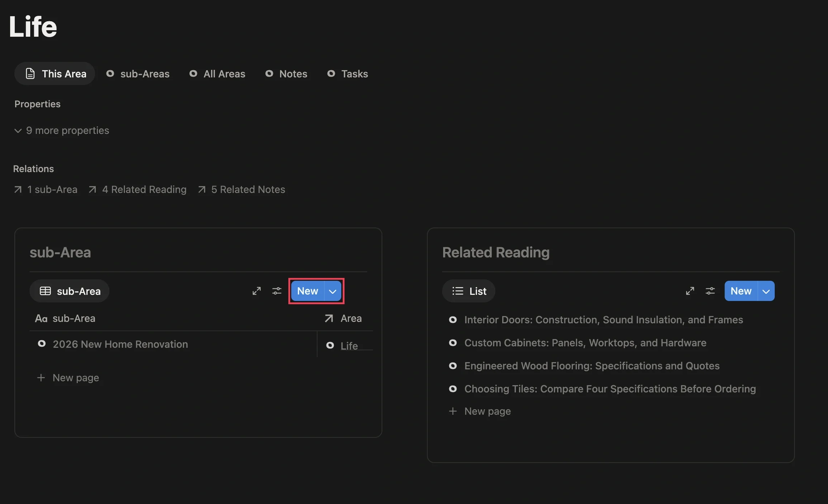
Task: Open sub-Area view settings sliders icon
Action: [x=277, y=291]
